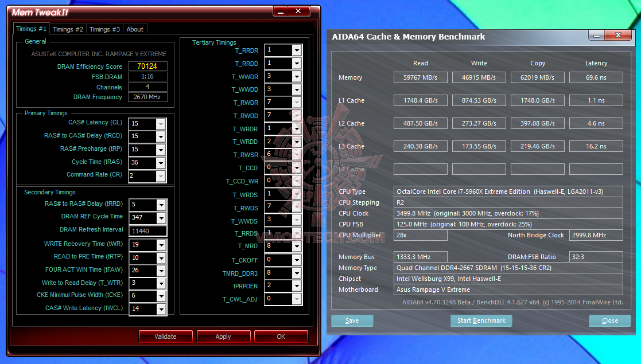Expand the T_CKOFF dropdown
641x364 pixels.
point(297,260)
